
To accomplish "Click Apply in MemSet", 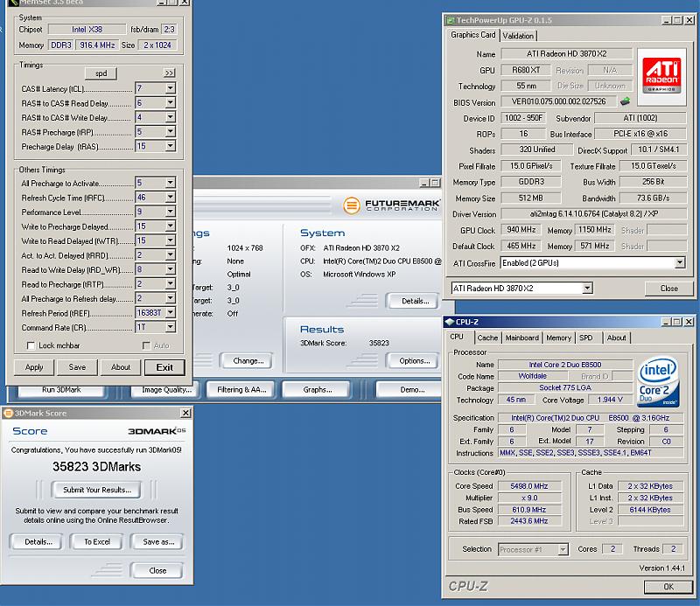I will pos(34,367).
